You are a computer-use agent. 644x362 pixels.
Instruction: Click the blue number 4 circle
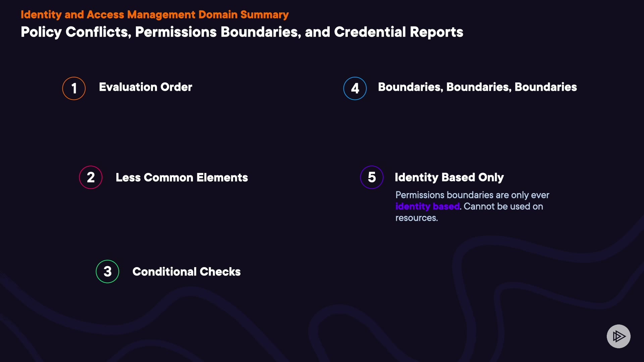coord(355,88)
